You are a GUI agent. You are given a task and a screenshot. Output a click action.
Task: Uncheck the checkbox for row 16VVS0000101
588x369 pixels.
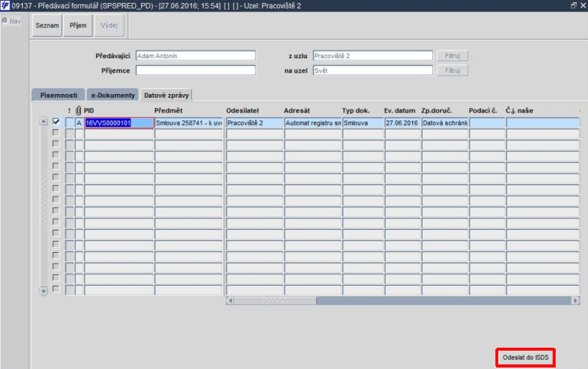56,121
